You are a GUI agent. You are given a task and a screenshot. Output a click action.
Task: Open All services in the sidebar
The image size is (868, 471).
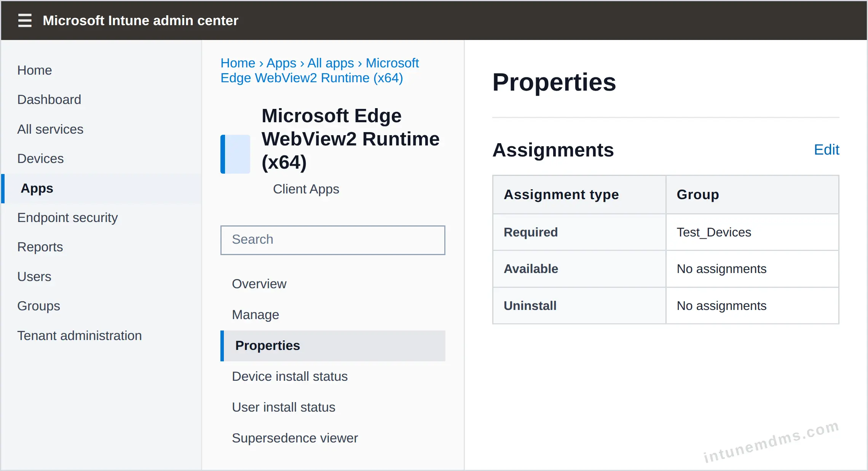click(50, 129)
